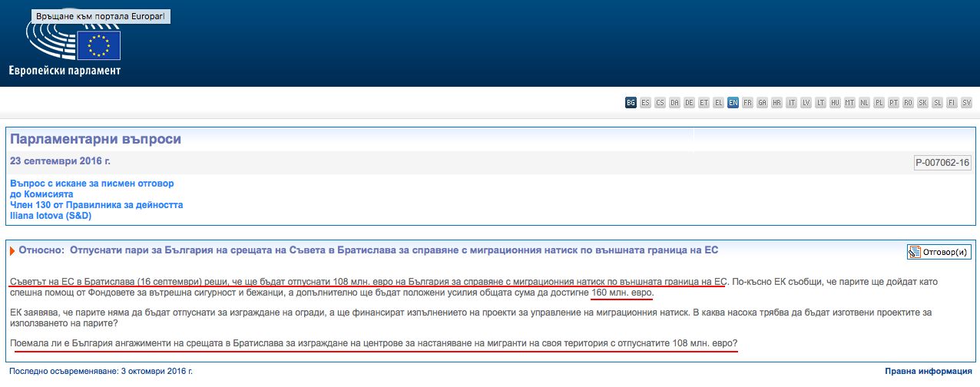Open Правна информация legal notice link
This screenshot has height=387, width=980.
pyautogui.click(x=928, y=371)
